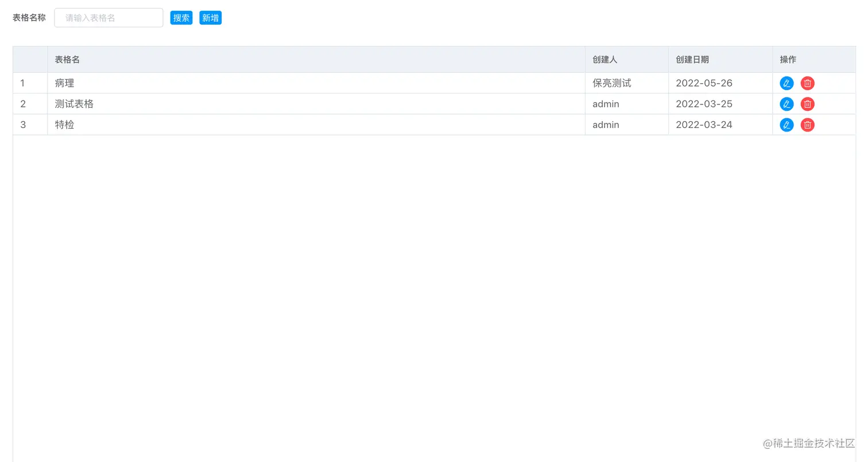The width and height of the screenshot is (868, 462).
Task: Select the 测试表格 table name cell
Action: [316, 104]
